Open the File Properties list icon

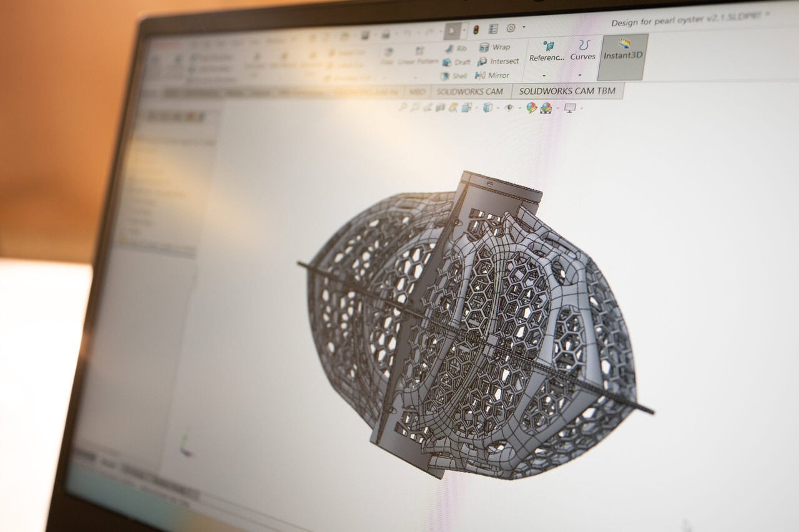(493, 29)
